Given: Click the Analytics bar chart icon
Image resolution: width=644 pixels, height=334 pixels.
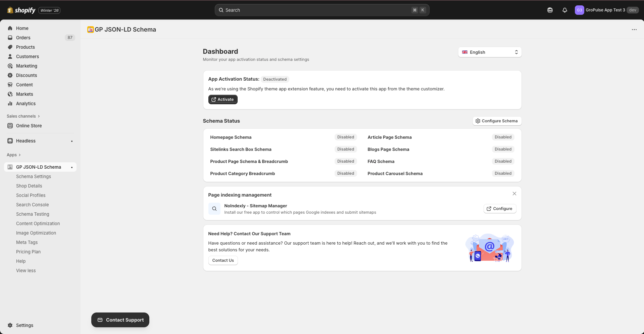Looking at the screenshot, I should point(10,103).
